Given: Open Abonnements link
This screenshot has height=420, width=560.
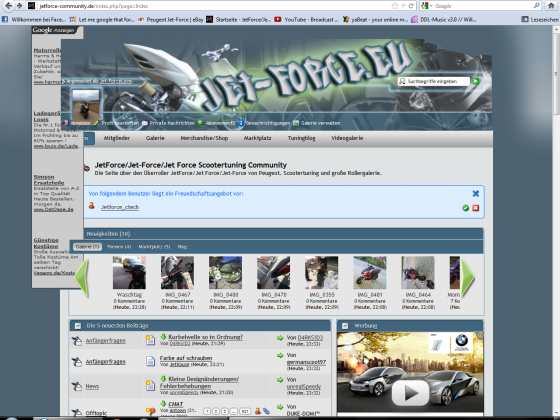Looking at the screenshot, I should [220, 123].
